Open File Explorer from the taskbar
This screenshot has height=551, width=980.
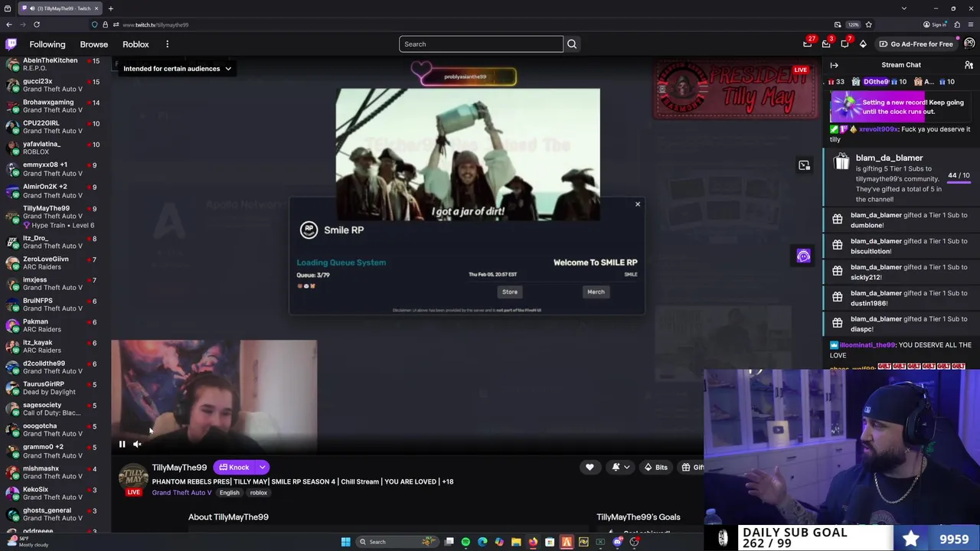516,542
